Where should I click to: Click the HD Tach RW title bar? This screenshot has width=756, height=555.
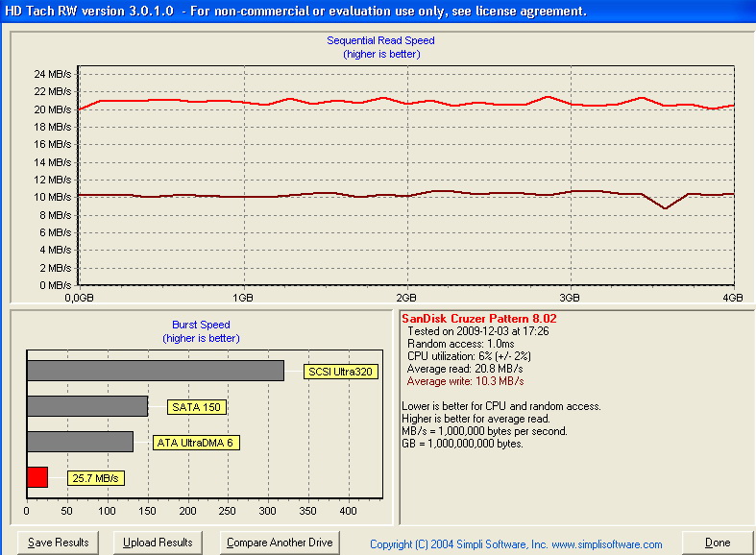pos(378,12)
